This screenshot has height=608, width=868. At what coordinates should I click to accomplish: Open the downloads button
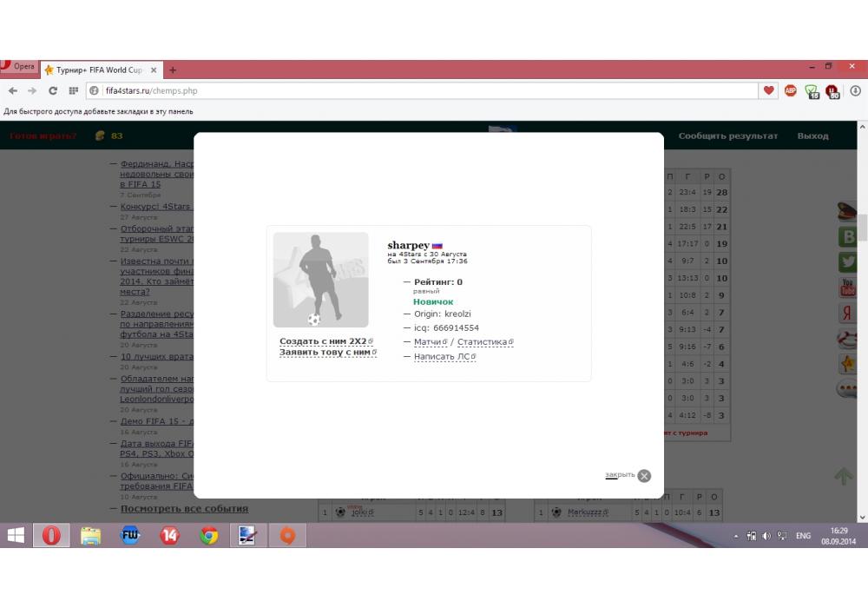click(855, 91)
